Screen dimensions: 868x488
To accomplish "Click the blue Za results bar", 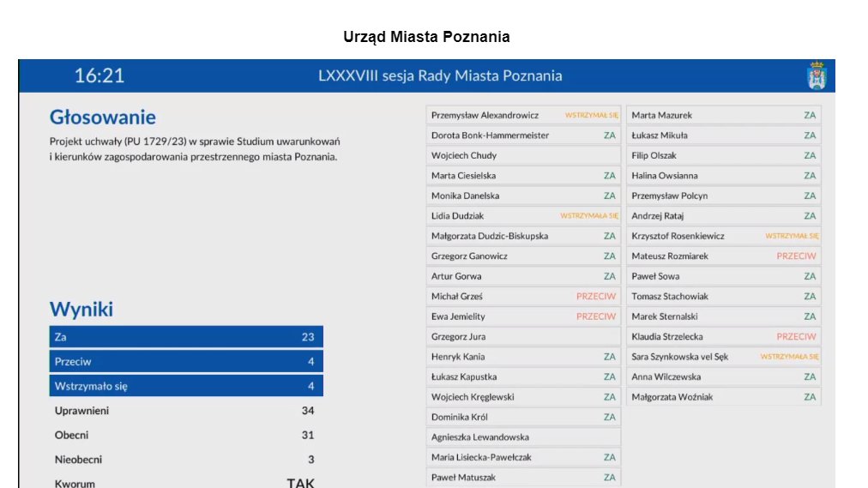I will (185, 337).
